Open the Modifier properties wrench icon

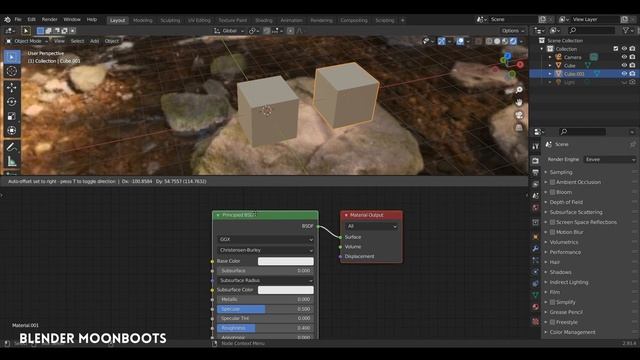pos(536,249)
